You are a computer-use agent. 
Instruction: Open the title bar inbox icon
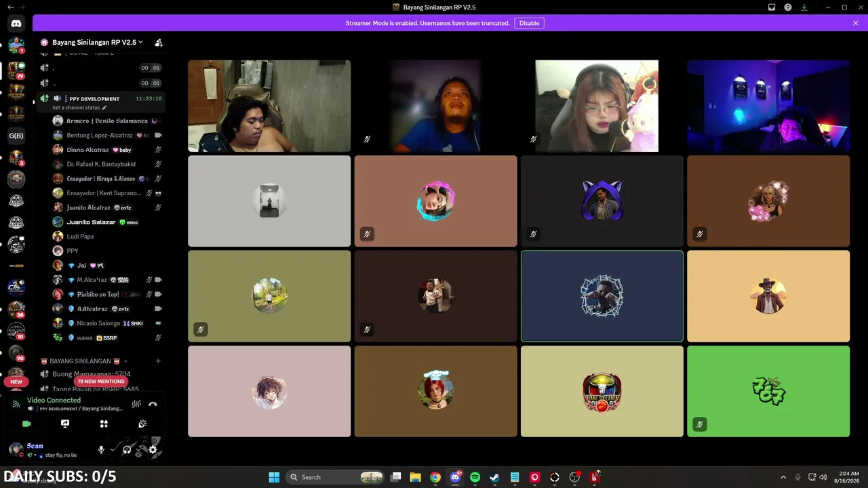(772, 7)
